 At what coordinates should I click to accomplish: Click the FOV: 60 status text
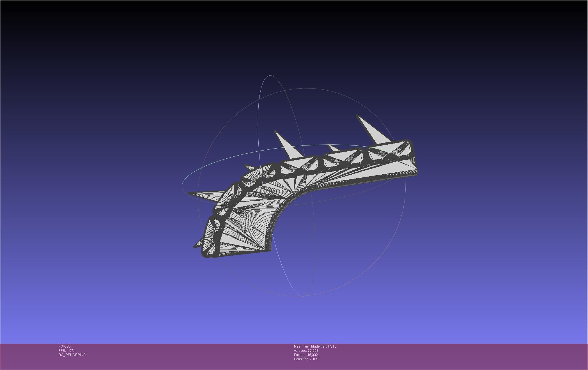pos(65,346)
